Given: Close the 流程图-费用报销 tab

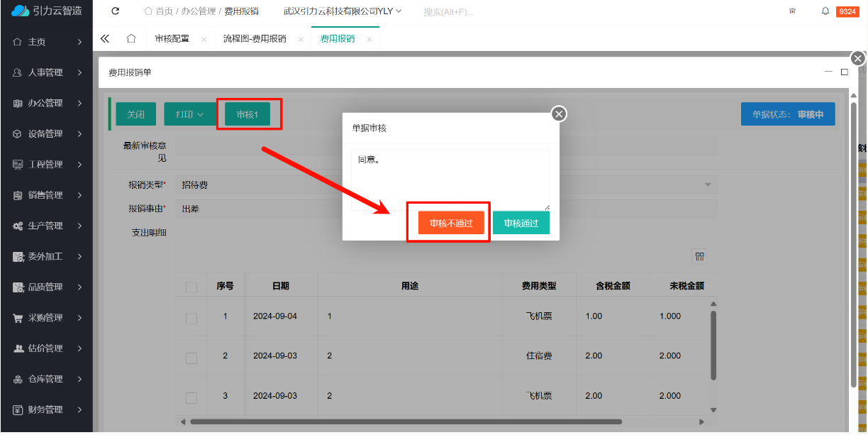Looking at the screenshot, I should pos(301,40).
